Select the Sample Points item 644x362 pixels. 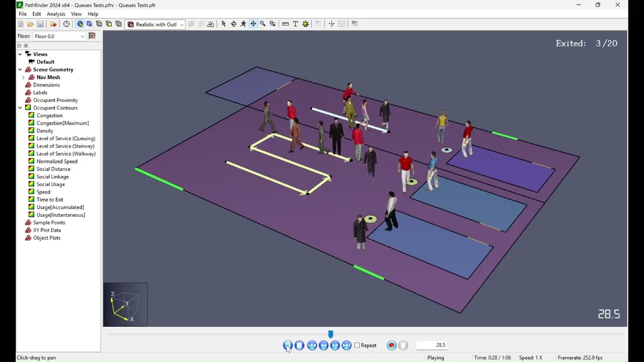point(49,223)
